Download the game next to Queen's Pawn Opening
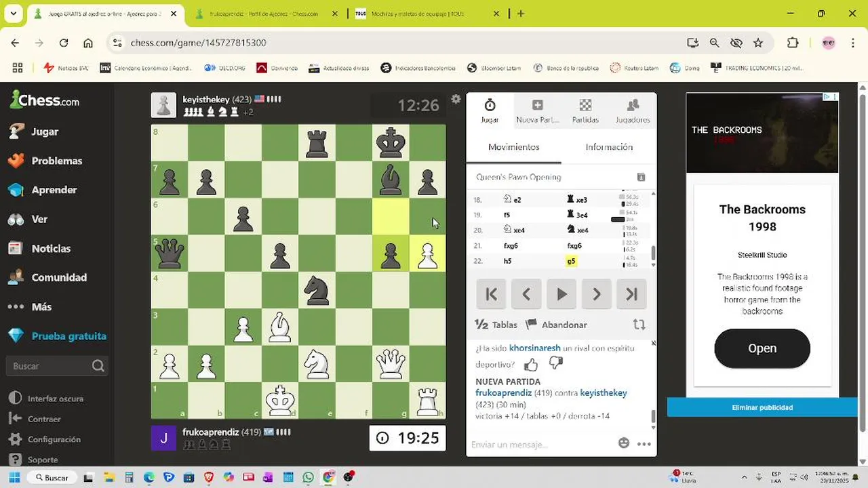Screen dimensions: 868x488 (x=641, y=177)
